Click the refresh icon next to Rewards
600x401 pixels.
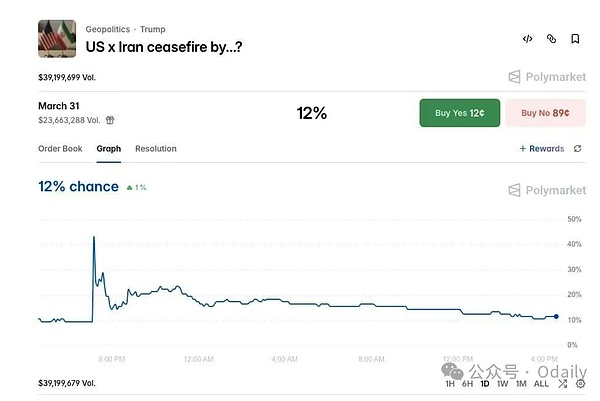pos(577,149)
